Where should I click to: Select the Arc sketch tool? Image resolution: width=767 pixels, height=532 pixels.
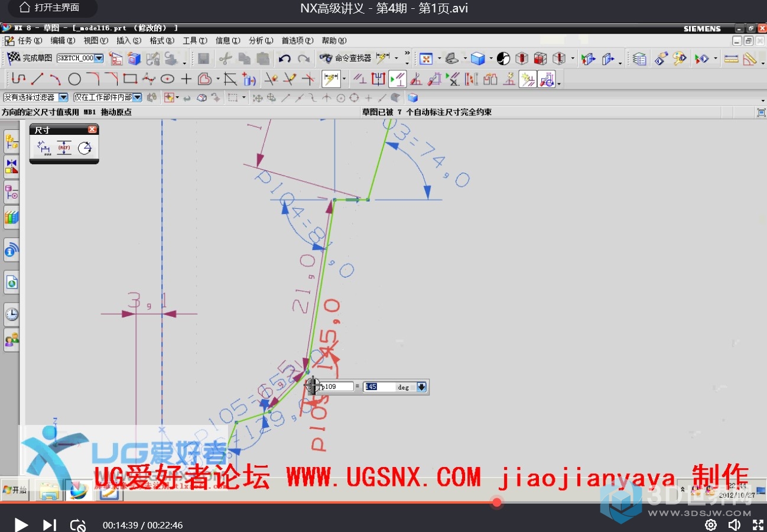pos(56,79)
